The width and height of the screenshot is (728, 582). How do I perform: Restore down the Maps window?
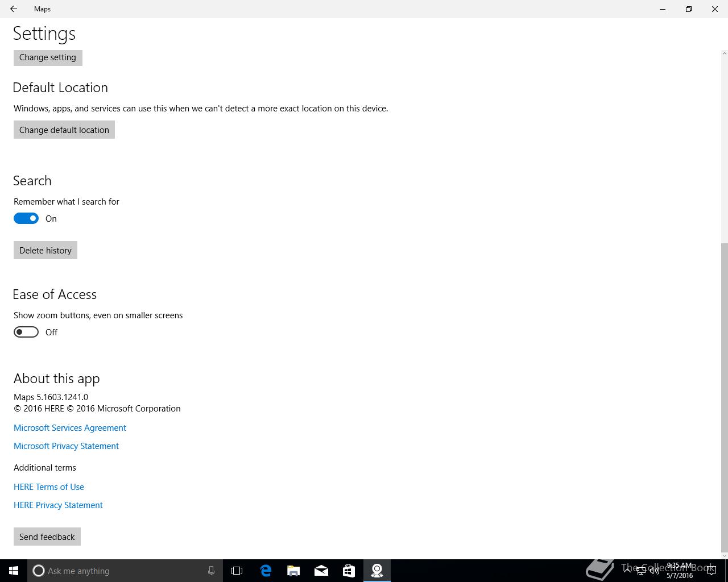[689, 9]
